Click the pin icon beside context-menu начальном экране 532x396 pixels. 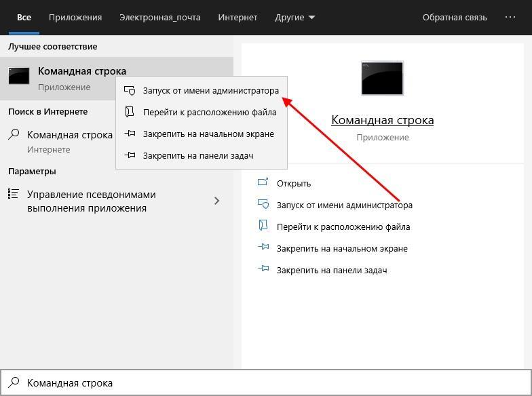[130, 134]
